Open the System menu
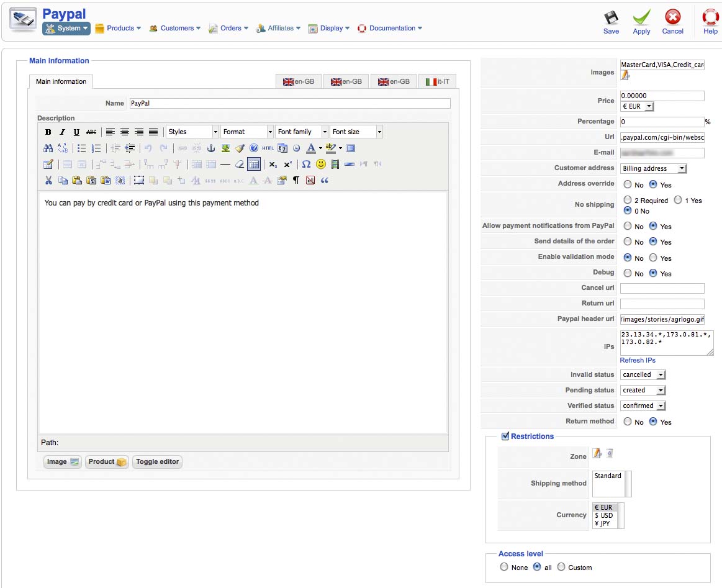 (x=66, y=29)
